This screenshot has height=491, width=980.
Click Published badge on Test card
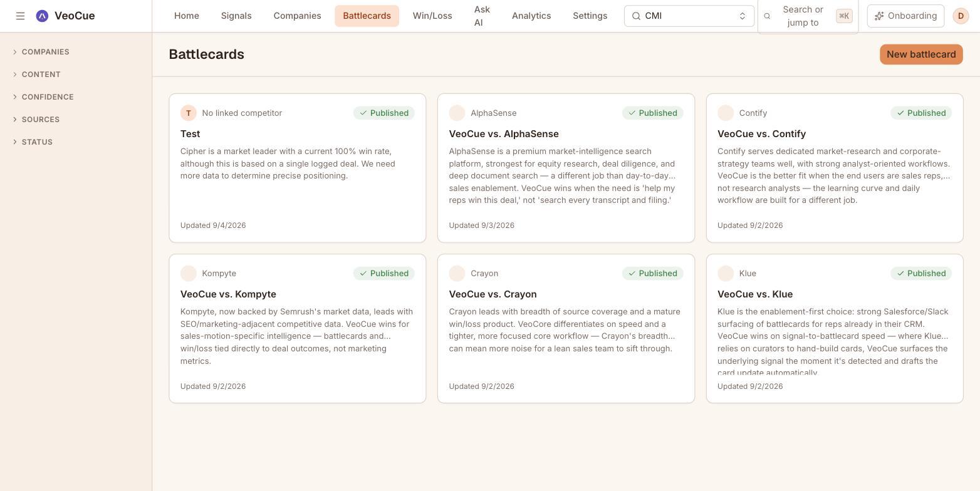[384, 113]
